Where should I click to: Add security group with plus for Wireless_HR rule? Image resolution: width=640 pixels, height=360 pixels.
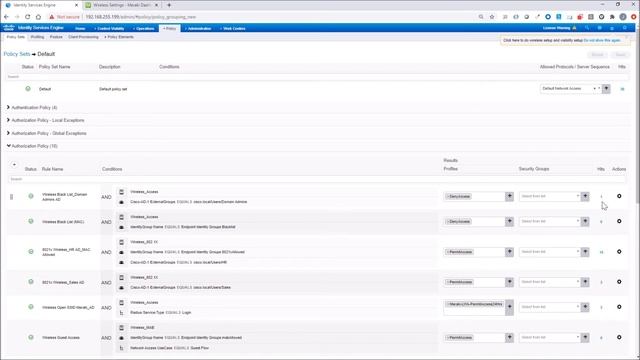pos(585,252)
